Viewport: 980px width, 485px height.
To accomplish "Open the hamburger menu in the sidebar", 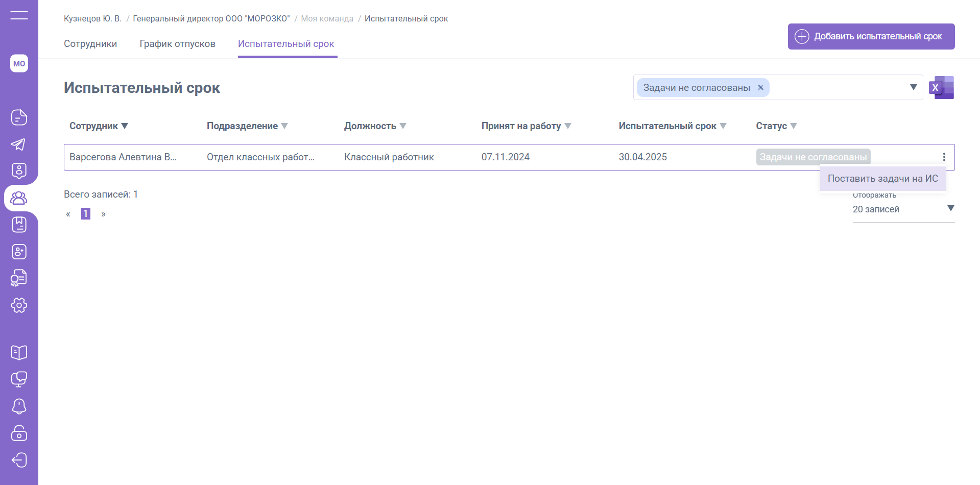I will click(x=19, y=15).
